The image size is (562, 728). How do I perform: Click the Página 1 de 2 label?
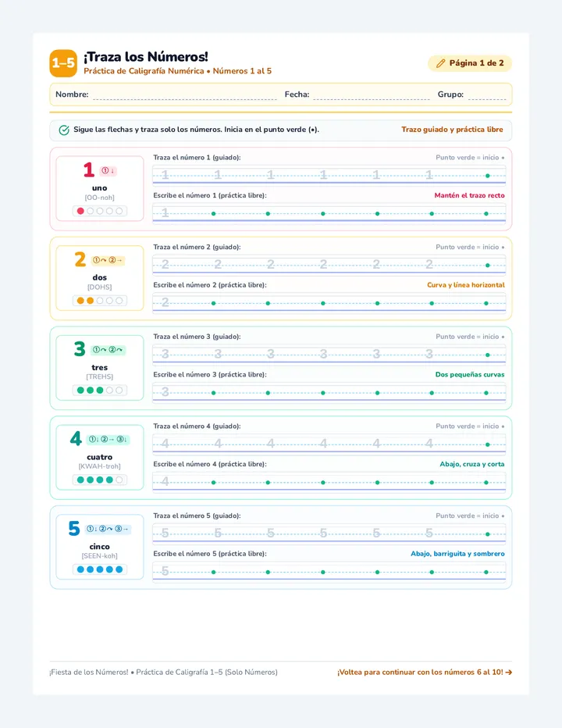476,63
